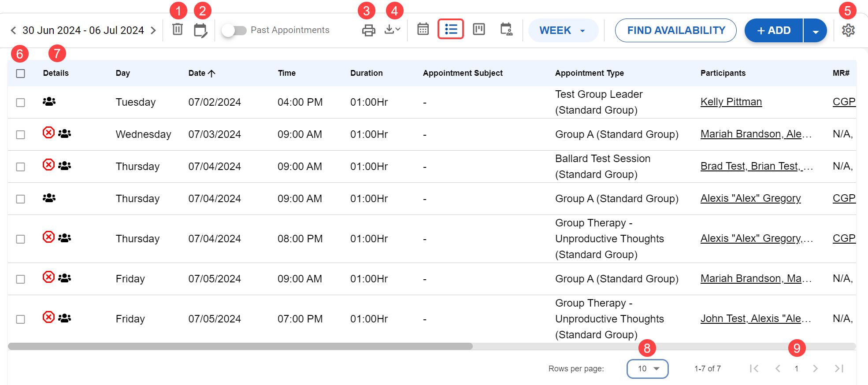The width and height of the screenshot is (868, 385).
Task: Click the edit appointment calendar icon
Action: click(200, 30)
